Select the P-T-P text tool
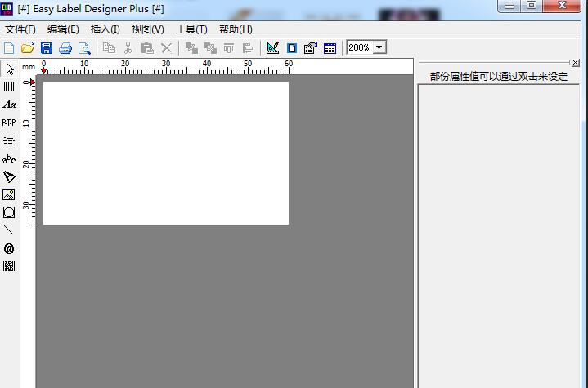Viewport: 588px width, 388px height. coord(9,123)
